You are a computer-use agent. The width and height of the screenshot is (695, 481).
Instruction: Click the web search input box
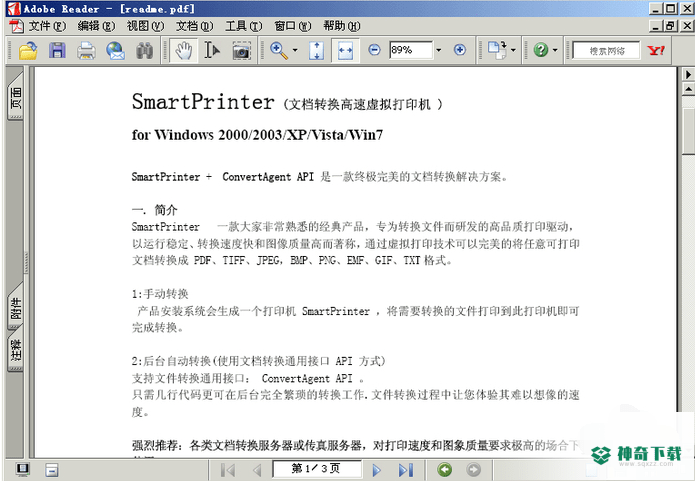pos(606,51)
